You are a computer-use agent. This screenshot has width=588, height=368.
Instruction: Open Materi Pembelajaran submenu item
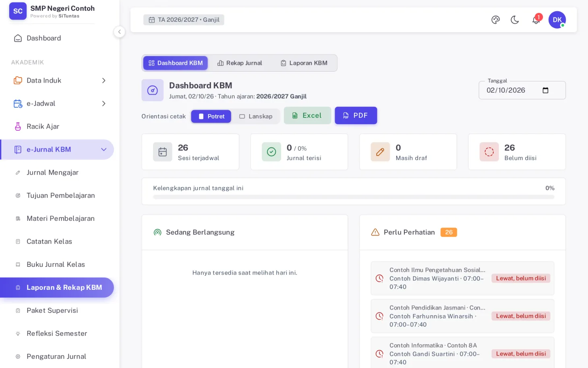pyautogui.click(x=57, y=218)
